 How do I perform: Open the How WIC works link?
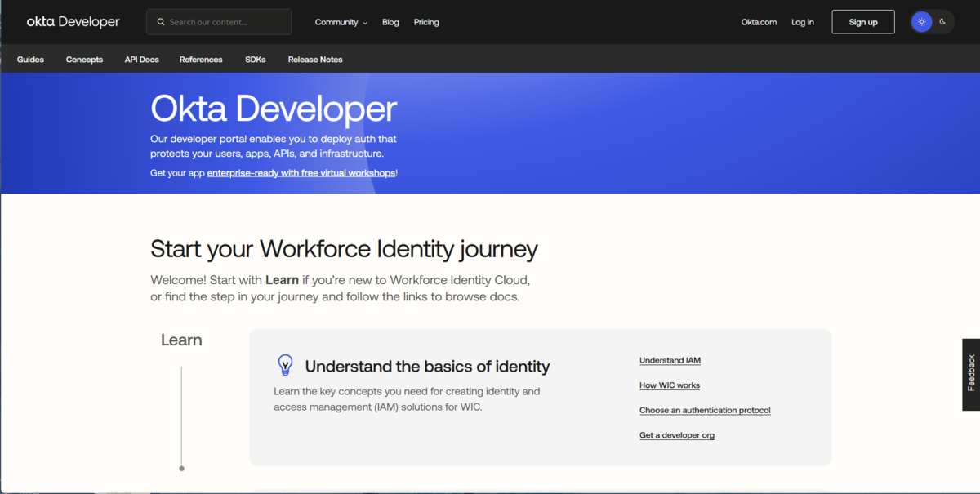point(670,385)
